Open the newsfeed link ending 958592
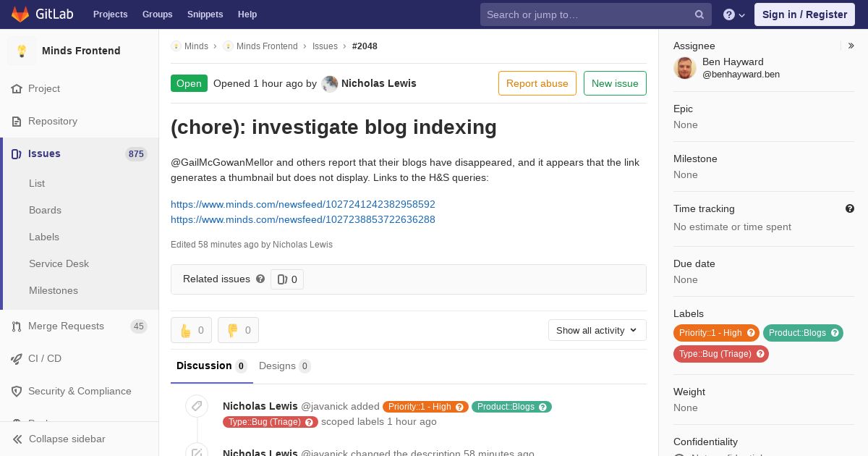 (303, 204)
